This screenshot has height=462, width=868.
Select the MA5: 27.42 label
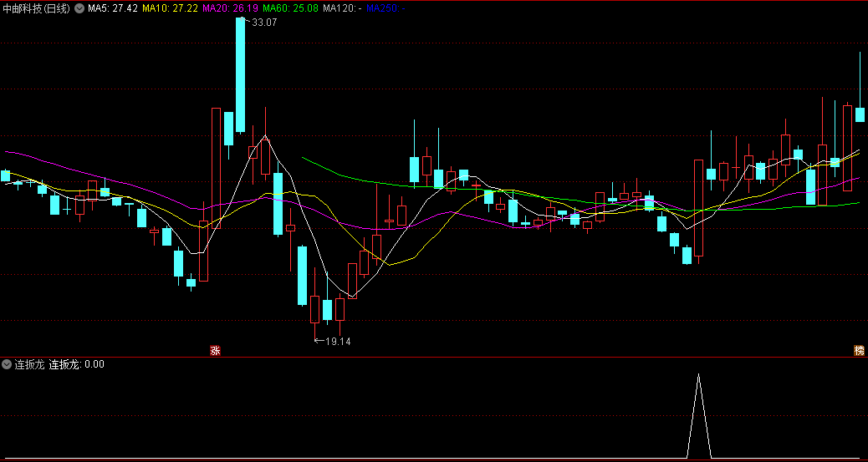112,9
